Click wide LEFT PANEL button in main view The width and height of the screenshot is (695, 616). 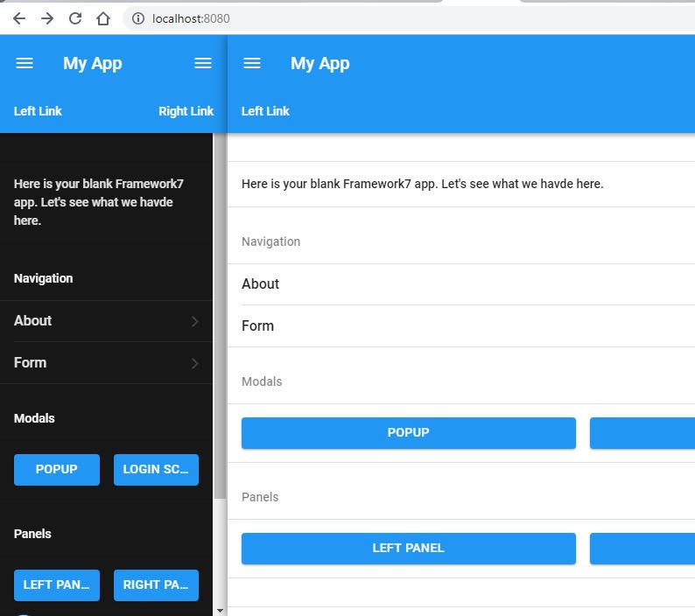[x=409, y=549]
